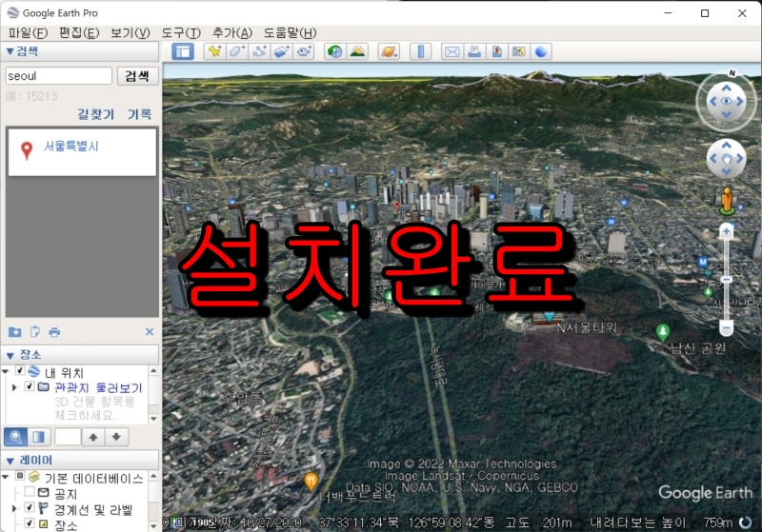Click the magnifier search places button
This screenshot has width=762, height=532.
click(x=15, y=437)
